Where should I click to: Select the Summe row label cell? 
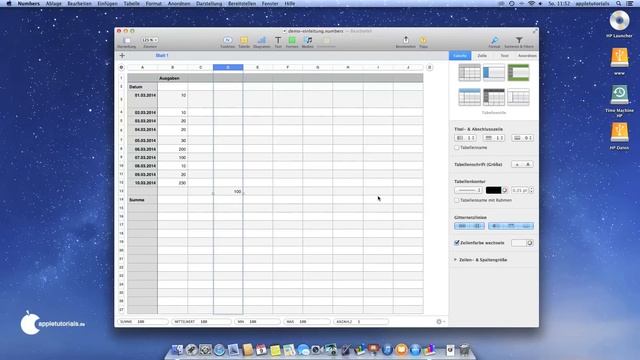pyautogui.click(x=142, y=200)
